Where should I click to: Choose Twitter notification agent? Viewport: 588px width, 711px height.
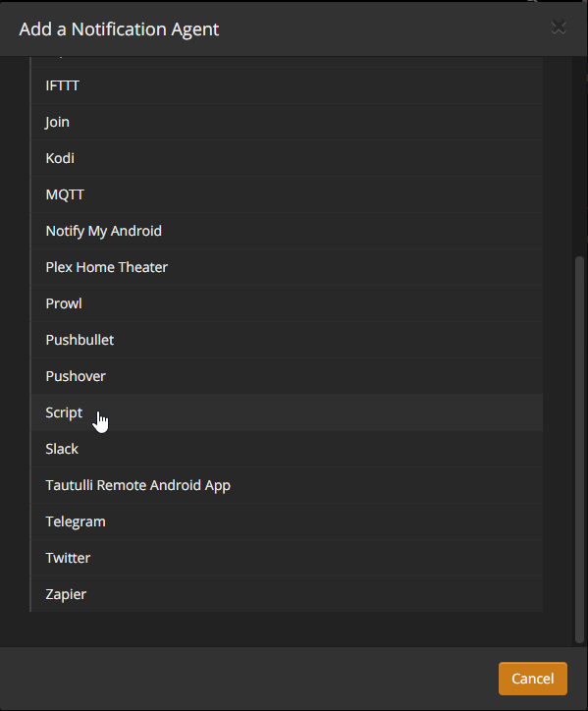(287, 558)
